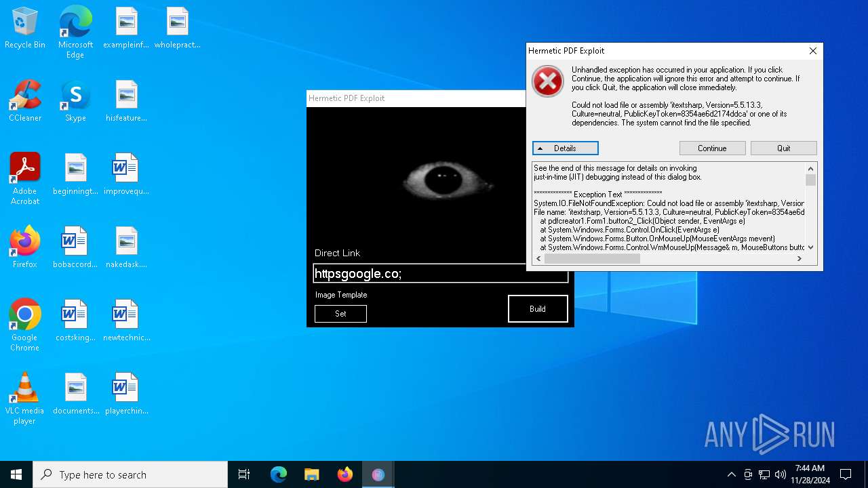Open the Google Chrome desktop shortcut
Screen dimensions: 868x488
click(x=25, y=325)
